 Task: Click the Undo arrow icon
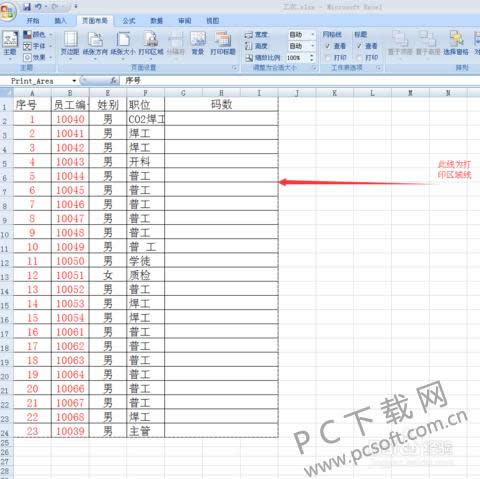(x=38, y=6)
